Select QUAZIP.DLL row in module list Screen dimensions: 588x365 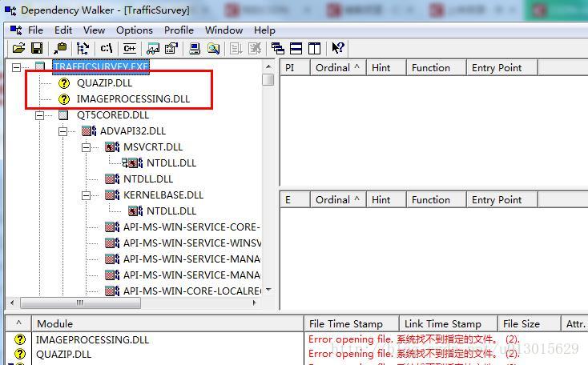point(63,354)
